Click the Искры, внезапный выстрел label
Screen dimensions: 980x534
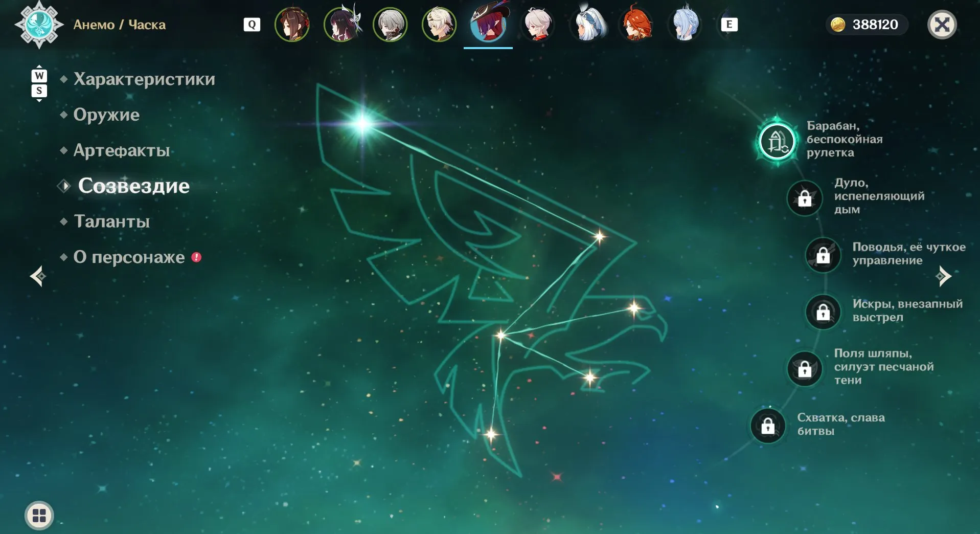point(907,310)
